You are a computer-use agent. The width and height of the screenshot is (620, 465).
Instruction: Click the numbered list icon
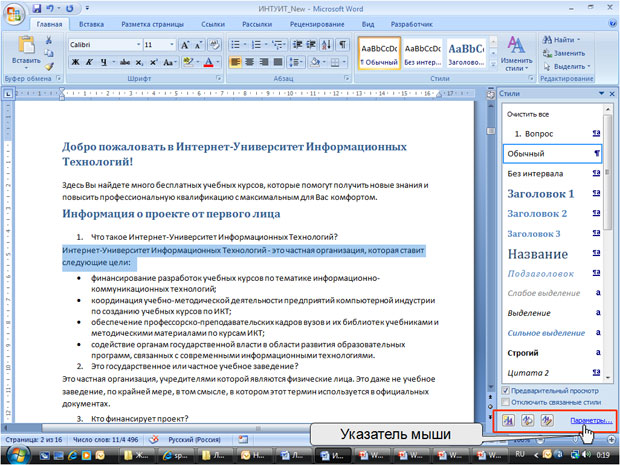[x=256, y=45]
